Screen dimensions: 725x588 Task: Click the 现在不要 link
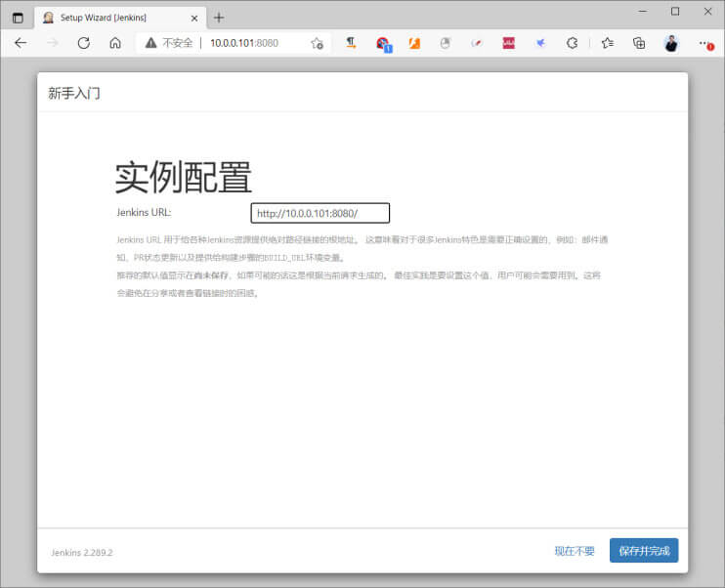click(x=575, y=551)
